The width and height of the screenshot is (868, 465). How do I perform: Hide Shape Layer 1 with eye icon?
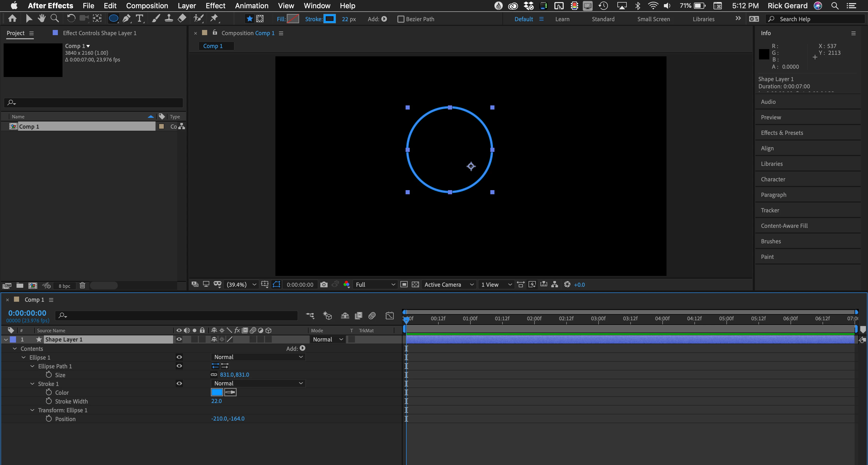click(x=179, y=339)
